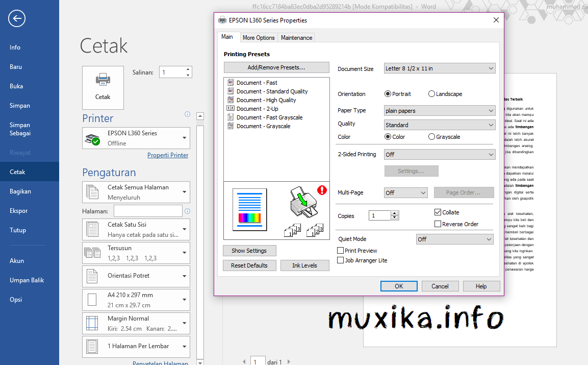Click the Document - Fast preset icon
The height and width of the screenshot is (365, 588).
tap(231, 82)
